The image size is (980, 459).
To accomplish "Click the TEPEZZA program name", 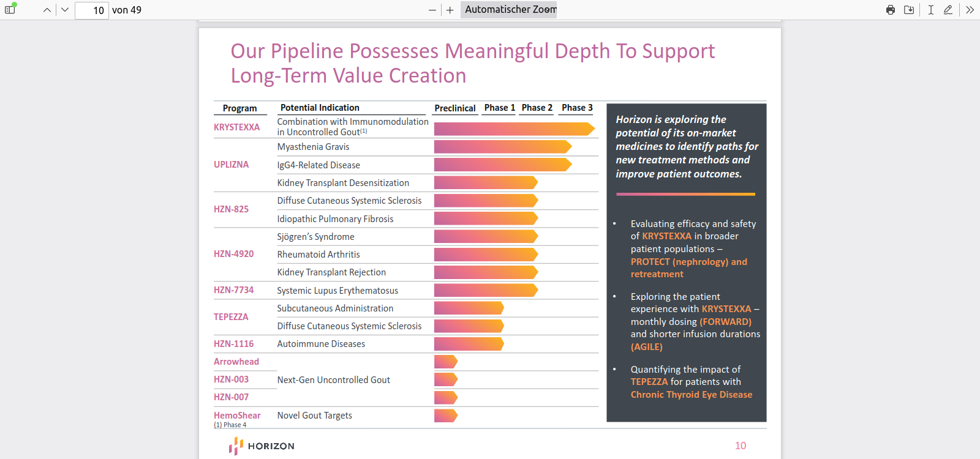I will [x=231, y=317].
